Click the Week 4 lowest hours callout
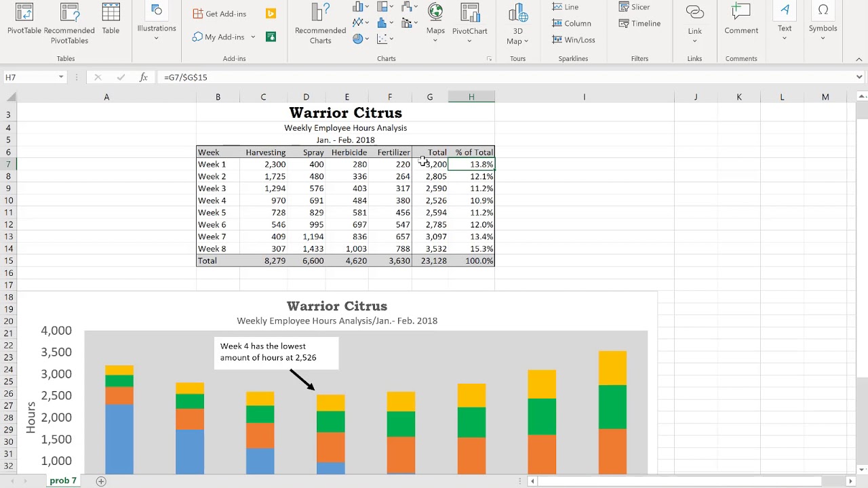The image size is (868, 488). tap(276, 352)
